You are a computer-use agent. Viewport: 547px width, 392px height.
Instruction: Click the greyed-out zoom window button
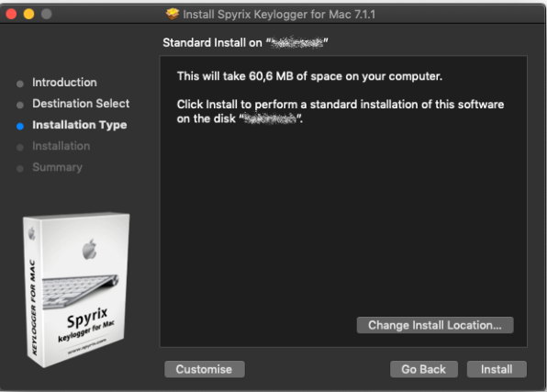(x=47, y=14)
